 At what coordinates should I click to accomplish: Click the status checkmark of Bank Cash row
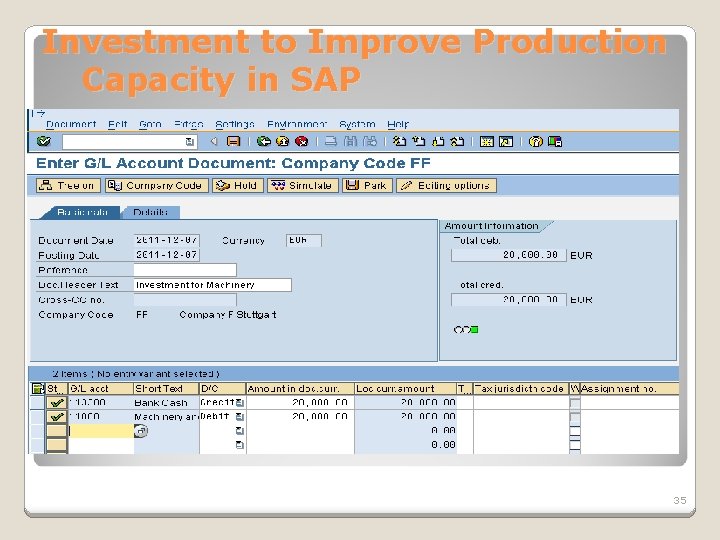point(56,403)
